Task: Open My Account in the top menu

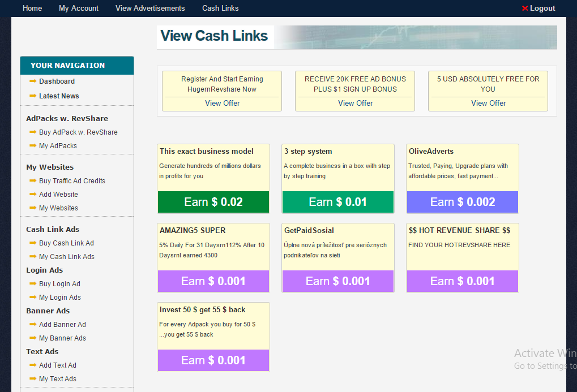Action: [79, 8]
